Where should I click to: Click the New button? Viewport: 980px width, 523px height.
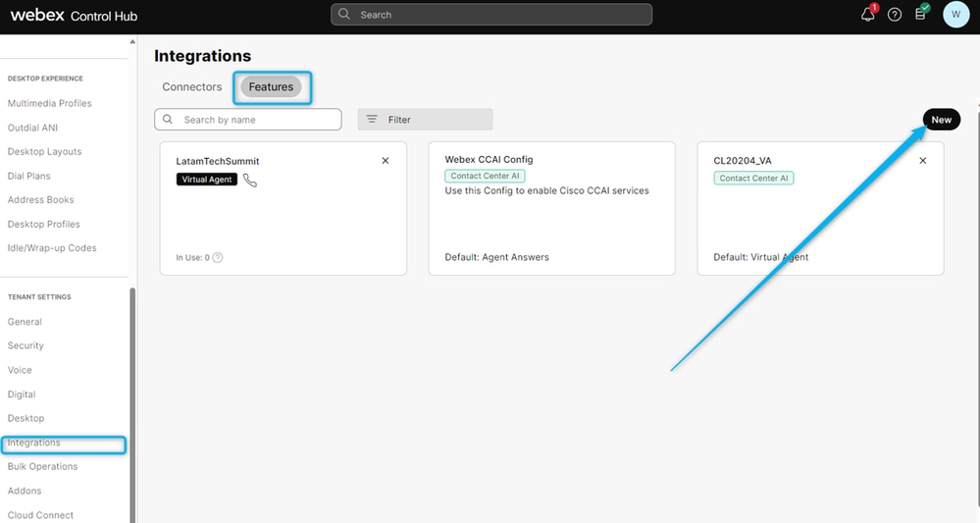[x=941, y=120]
